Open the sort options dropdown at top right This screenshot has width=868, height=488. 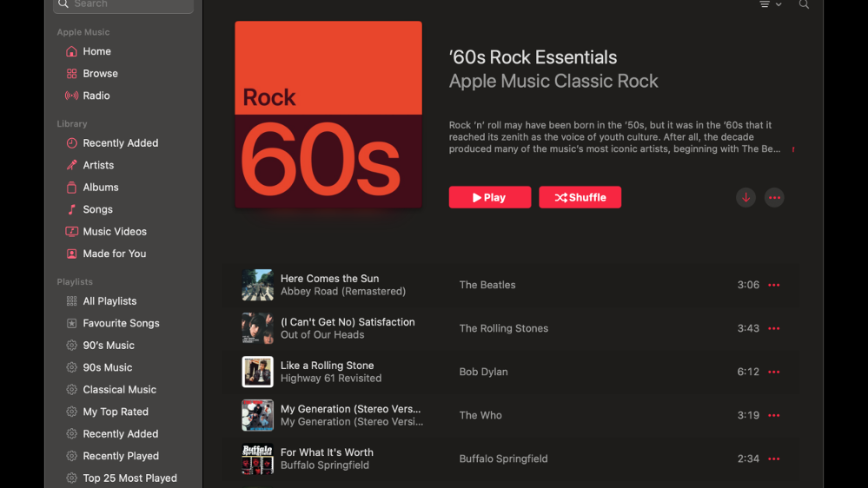(770, 5)
